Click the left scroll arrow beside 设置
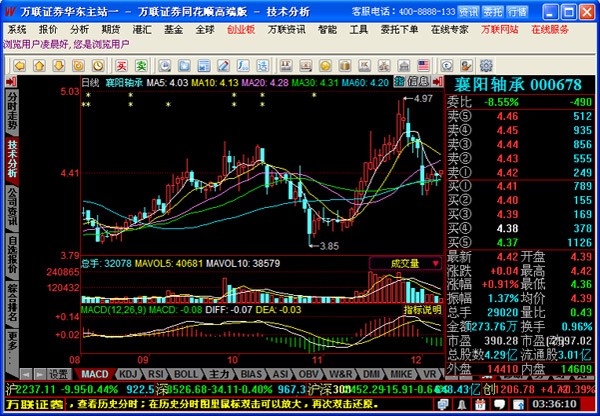 point(26,374)
